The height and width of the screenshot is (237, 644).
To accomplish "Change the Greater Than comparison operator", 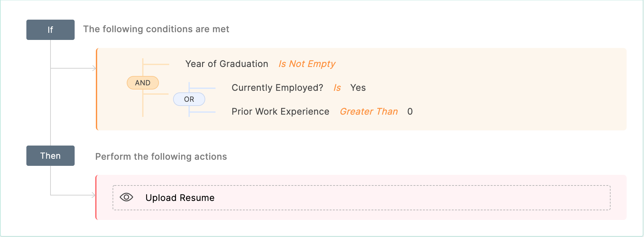I will 369,111.
